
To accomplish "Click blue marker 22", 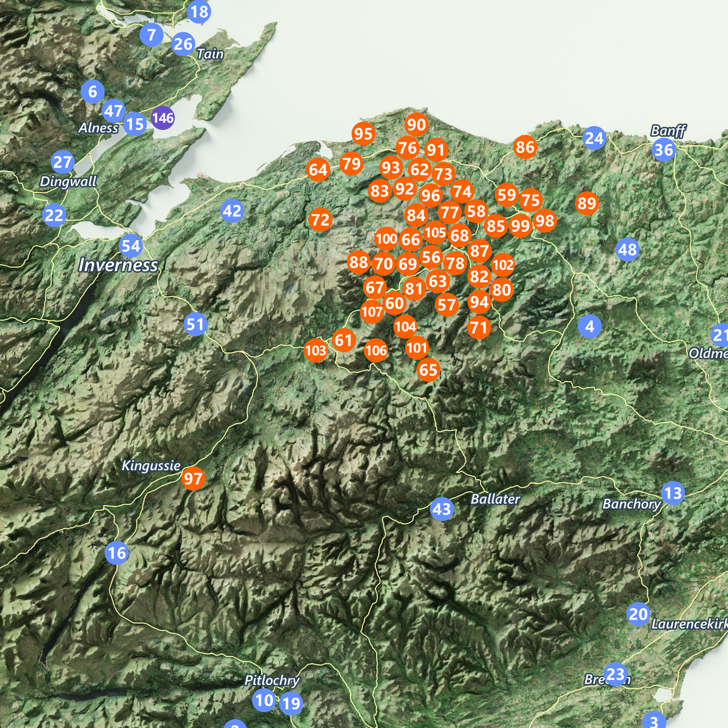I will (54, 215).
